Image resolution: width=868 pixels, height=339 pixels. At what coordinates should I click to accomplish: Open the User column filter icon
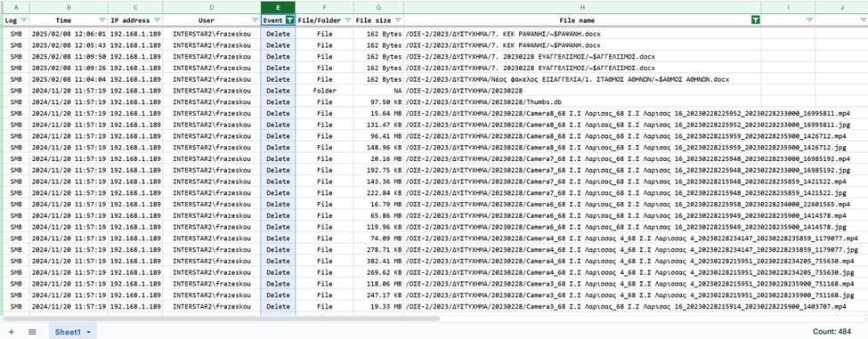tap(255, 20)
